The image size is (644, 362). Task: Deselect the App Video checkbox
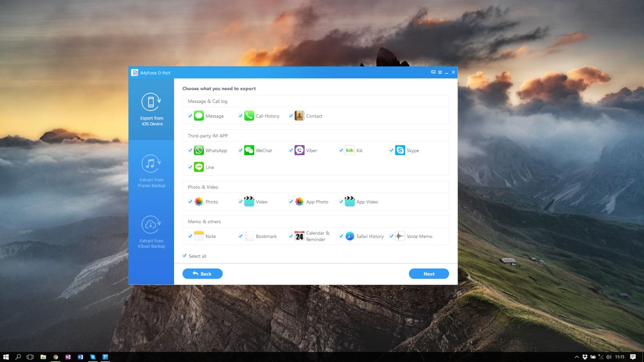[341, 202]
